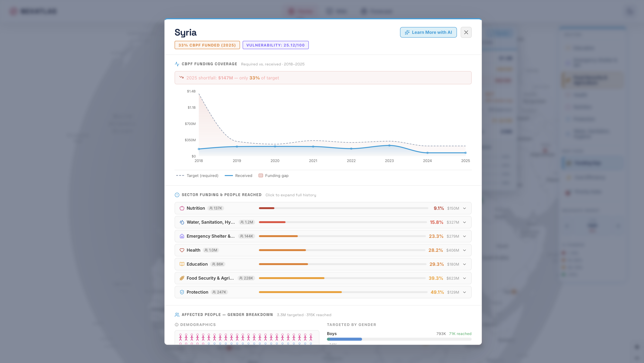Click the Food Security wheat icon

point(182,278)
